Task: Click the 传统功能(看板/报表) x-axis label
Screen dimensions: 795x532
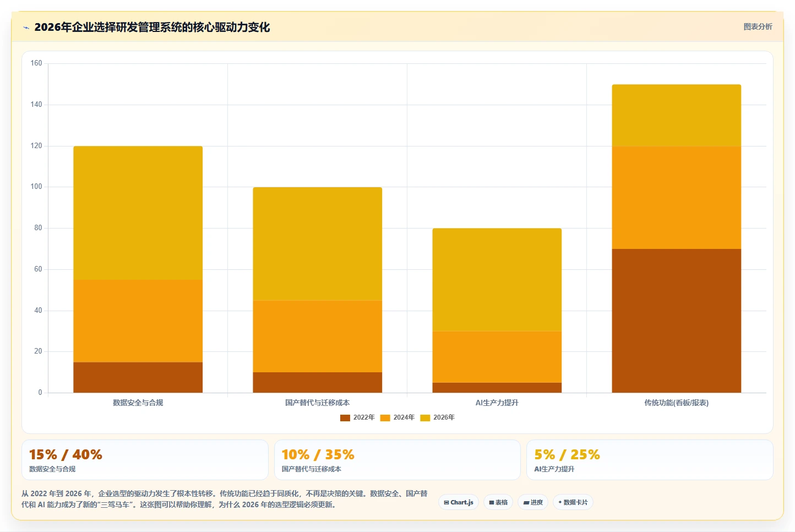Action: (677, 403)
